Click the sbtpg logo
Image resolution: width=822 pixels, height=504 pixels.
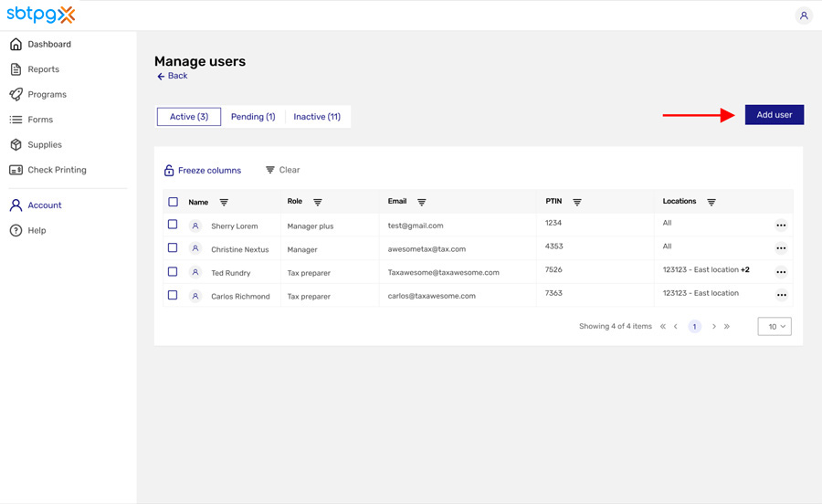pos(41,14)
